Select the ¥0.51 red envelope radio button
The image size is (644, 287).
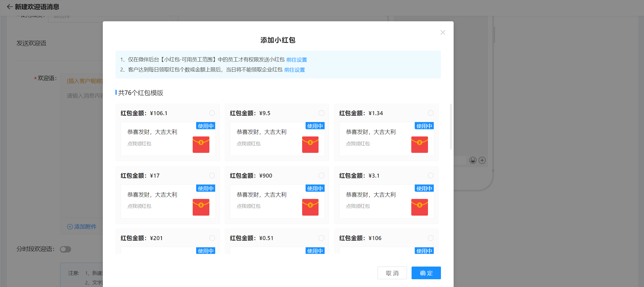[x=321, y=238]
